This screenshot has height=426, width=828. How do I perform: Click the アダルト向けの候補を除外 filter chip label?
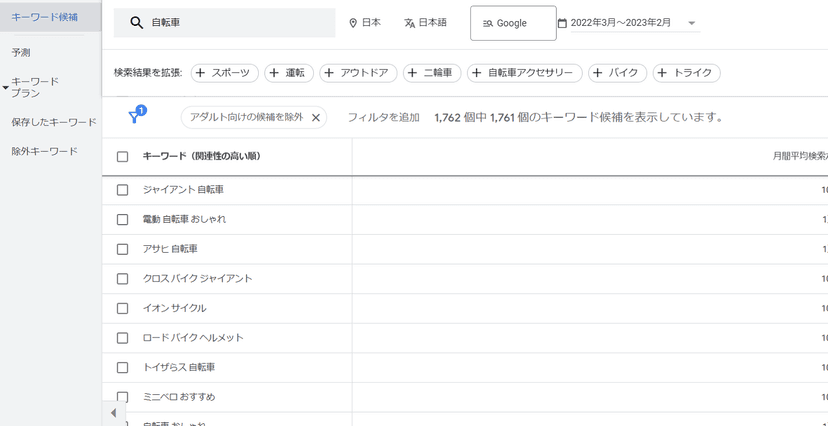click(x=246, y=117)
